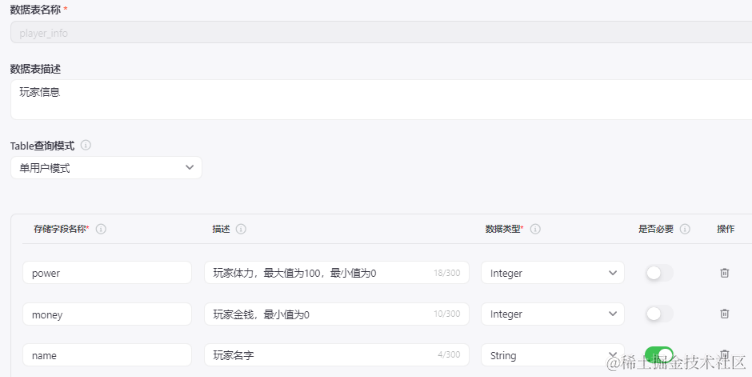
Task: Delete the power field row
Action: tap(724, 273)
